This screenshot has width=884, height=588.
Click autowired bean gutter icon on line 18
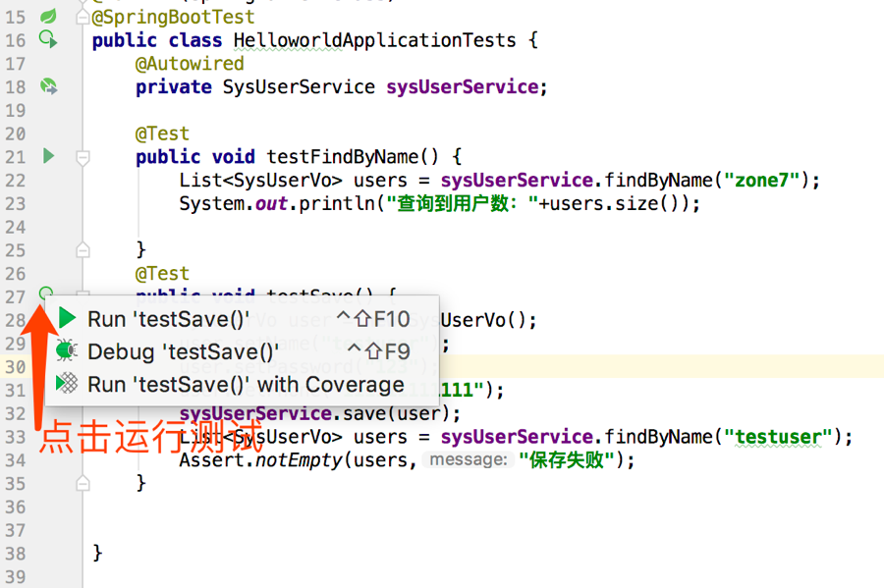(47, 86)
